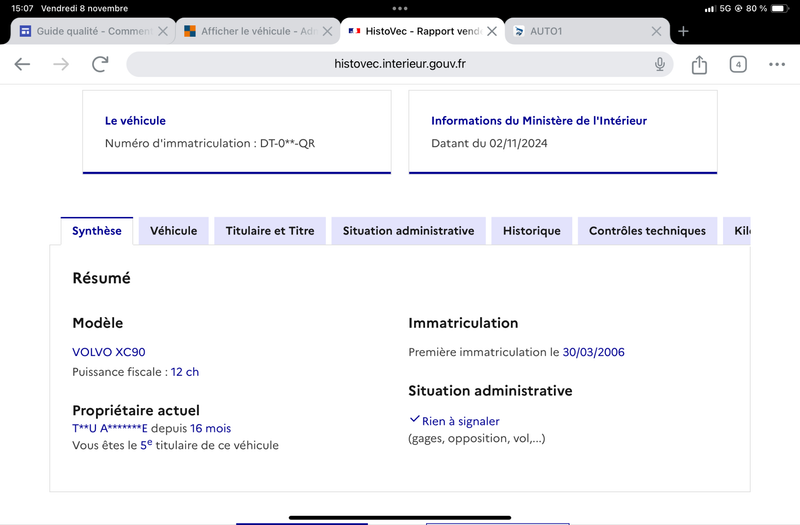
Task: Click the owner name T**U A*******E
Action: tap(110, 428)
